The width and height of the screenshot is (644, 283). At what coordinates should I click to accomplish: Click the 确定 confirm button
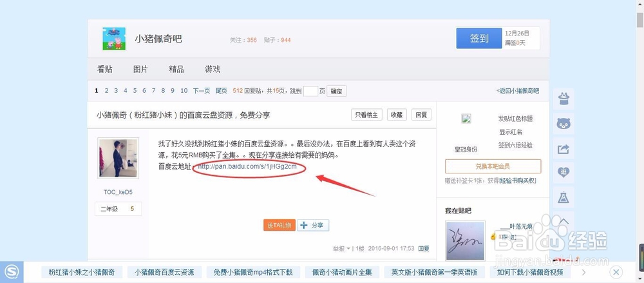(336, 92)
